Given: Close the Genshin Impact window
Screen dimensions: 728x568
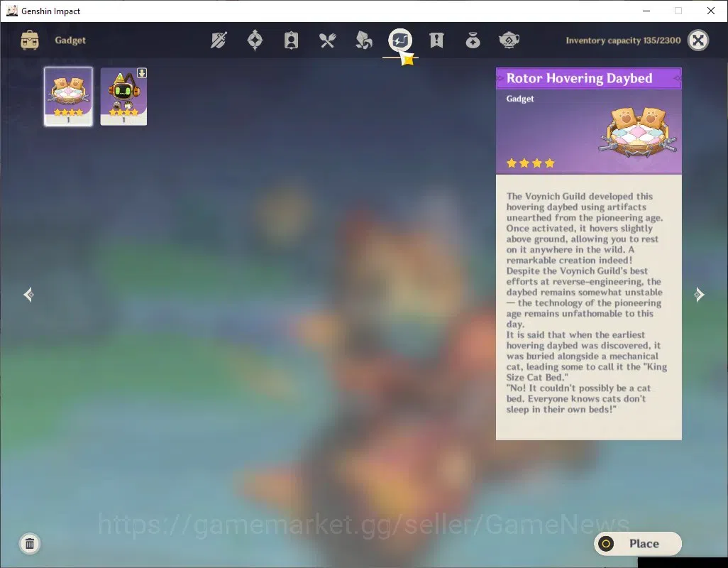Looking at the screenshot, I should [x=711, y=11].
